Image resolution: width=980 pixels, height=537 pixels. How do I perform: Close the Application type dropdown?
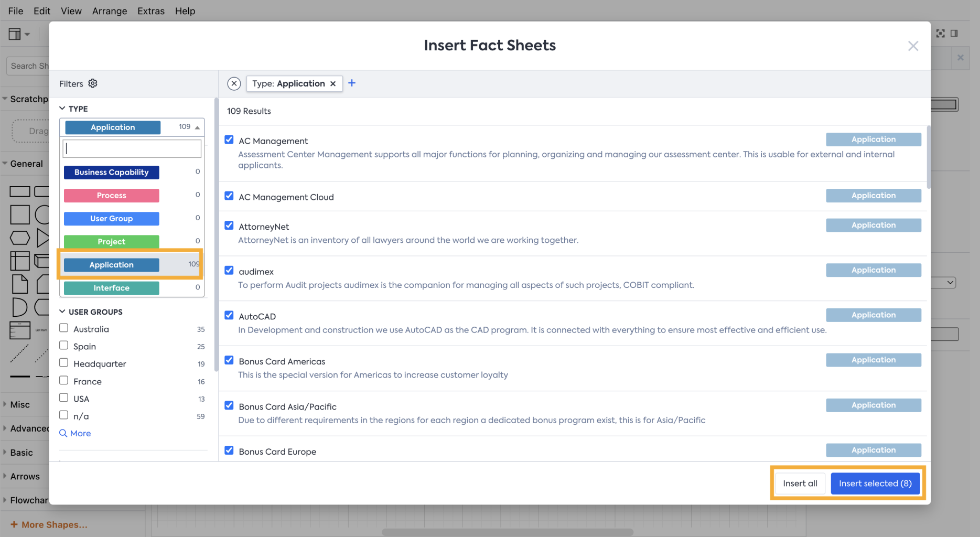click(x=197, y=127)
